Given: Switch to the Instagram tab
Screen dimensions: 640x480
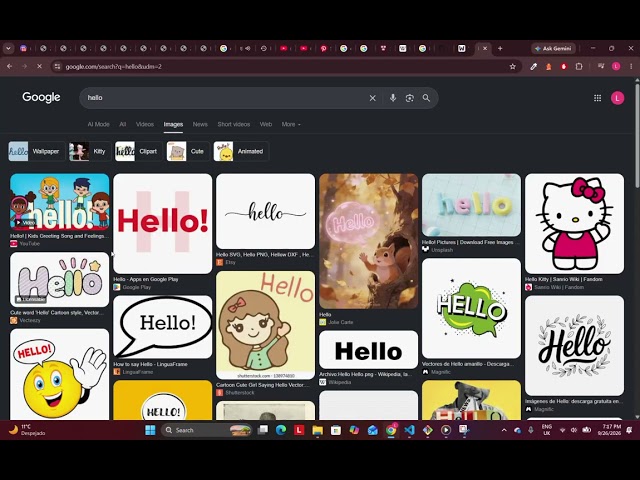Looking at the screenshot, I should click(24, 49).
